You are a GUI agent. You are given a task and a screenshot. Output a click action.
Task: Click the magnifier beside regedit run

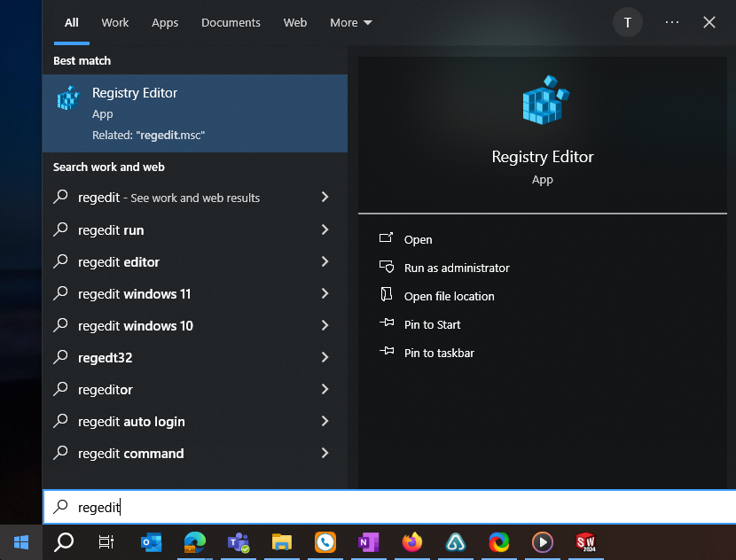pos(60,229)
